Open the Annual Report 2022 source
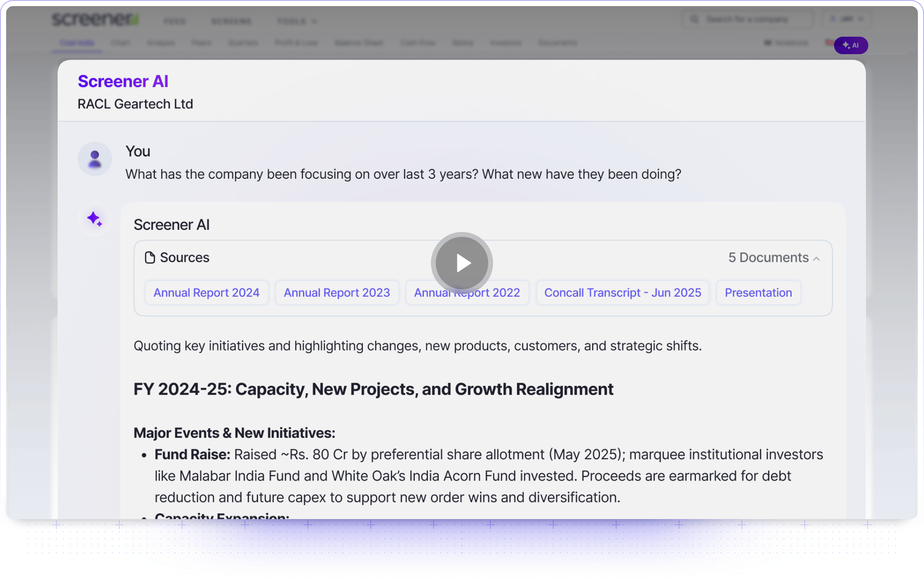 point(467,293)
